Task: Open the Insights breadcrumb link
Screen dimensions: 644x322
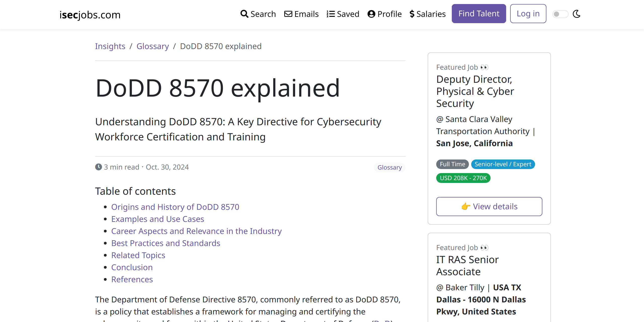Action: pyautogui.click(x=110, y=46)
